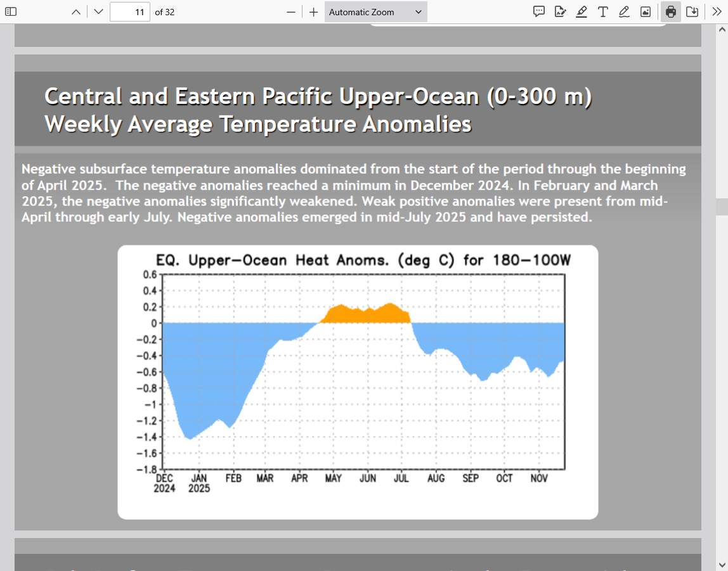728x571 pixels.
Task: Go to the next page
Action: tap(98, 12)
